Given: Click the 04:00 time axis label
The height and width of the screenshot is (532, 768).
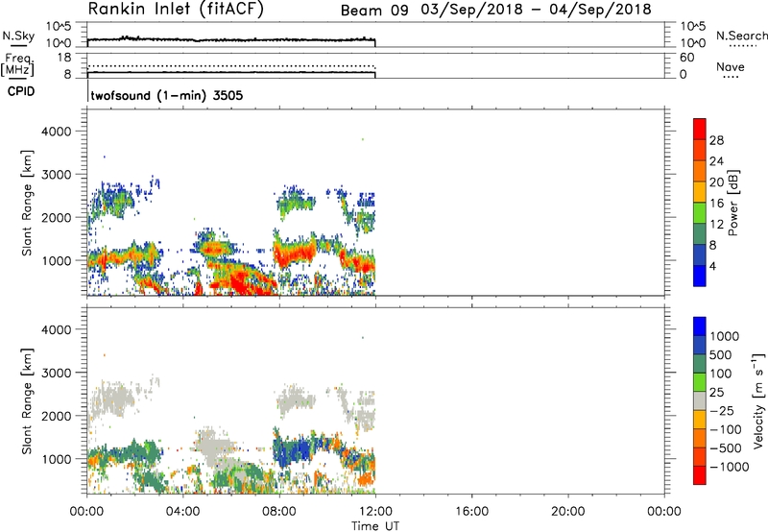Looking at the screenshot, I should coord(183,512).
